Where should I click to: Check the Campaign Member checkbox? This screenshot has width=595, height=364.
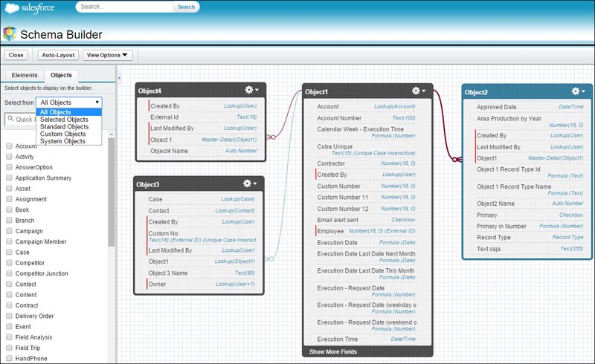coord(9,241)
